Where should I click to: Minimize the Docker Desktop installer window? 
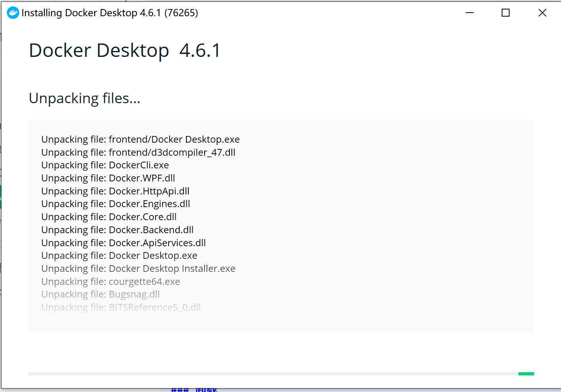470,13
